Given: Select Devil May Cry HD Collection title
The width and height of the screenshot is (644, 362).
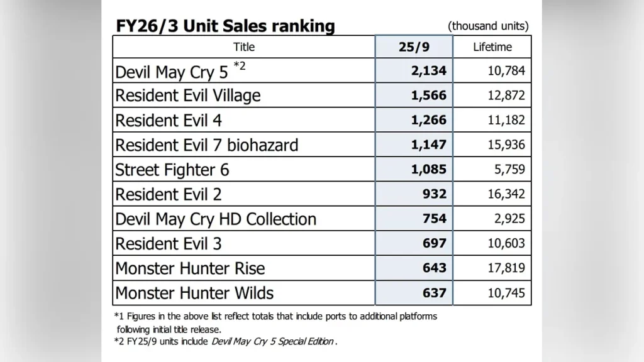Looking at the screenshot, I should pyautogui.click(x=216, y=219).
